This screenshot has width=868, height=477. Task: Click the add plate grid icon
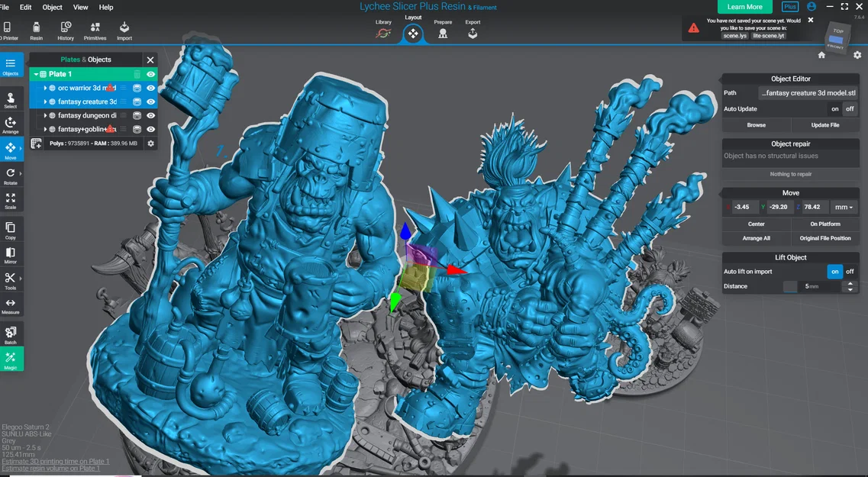point(37,143)
